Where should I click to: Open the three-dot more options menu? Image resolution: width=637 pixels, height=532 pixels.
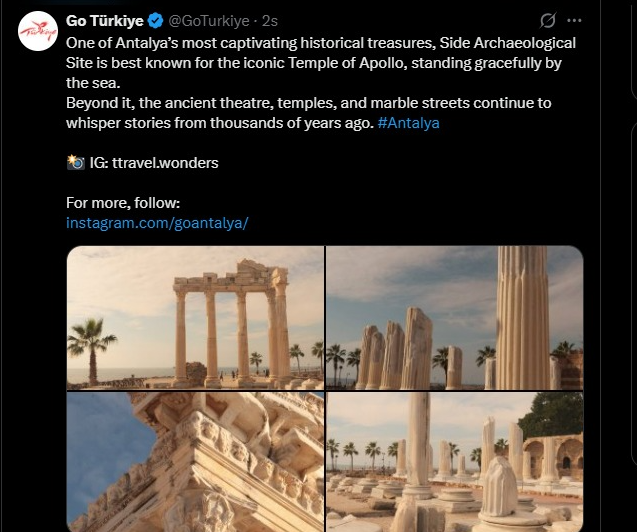click(574, 20)
